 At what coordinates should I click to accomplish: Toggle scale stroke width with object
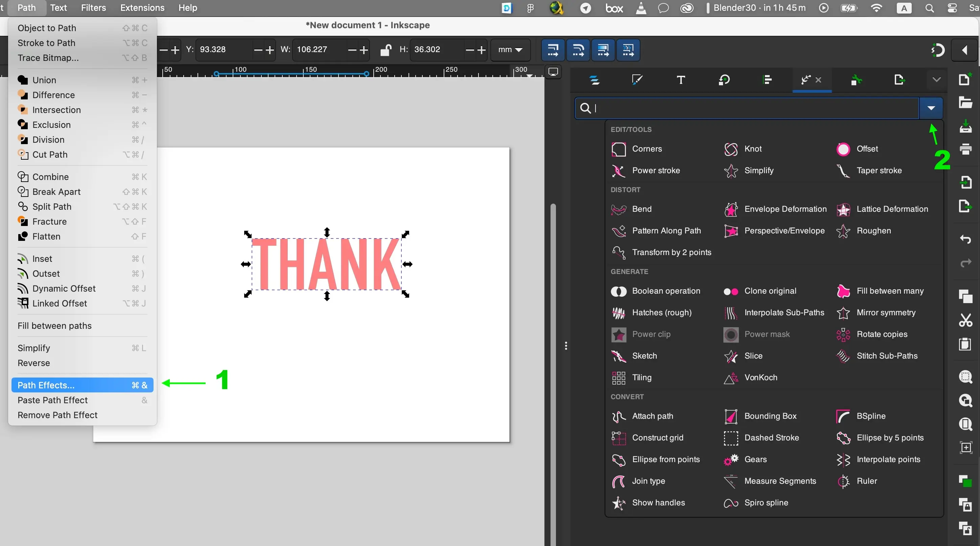pyautogui.click(x=553, y=50)
